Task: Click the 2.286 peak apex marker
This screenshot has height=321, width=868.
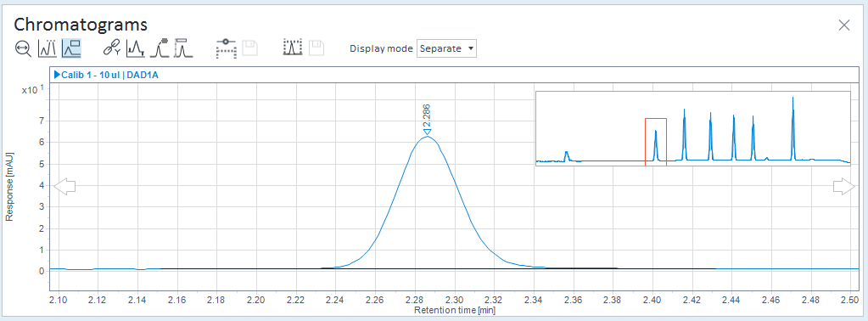Action: click(426, 132)
